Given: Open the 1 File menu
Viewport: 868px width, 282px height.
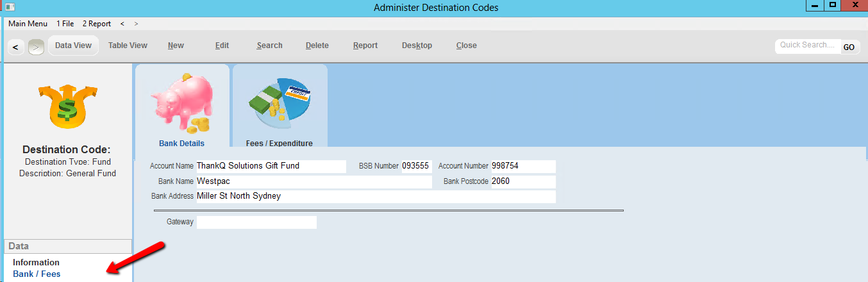Looking at the screenshot, I should [65, 24].
